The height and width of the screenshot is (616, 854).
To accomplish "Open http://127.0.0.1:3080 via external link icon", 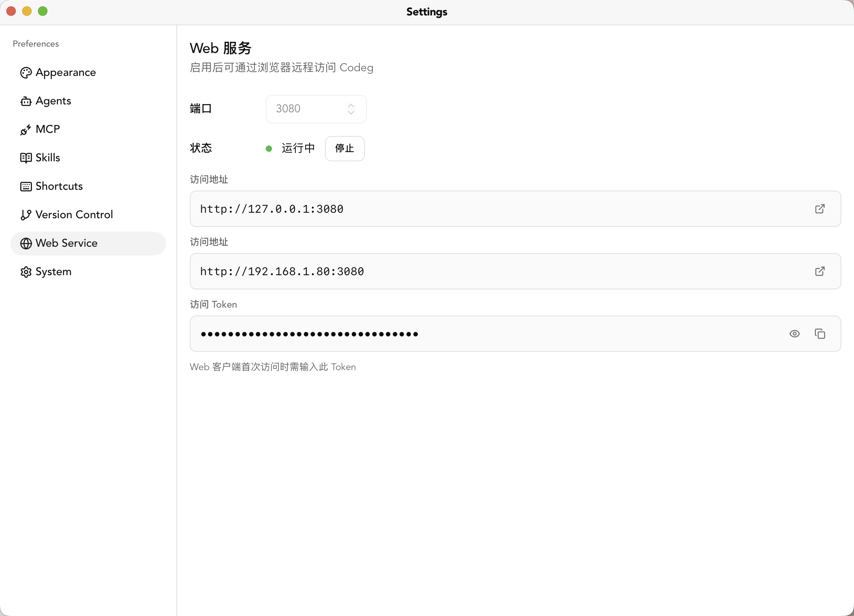I will click(820, 209).
